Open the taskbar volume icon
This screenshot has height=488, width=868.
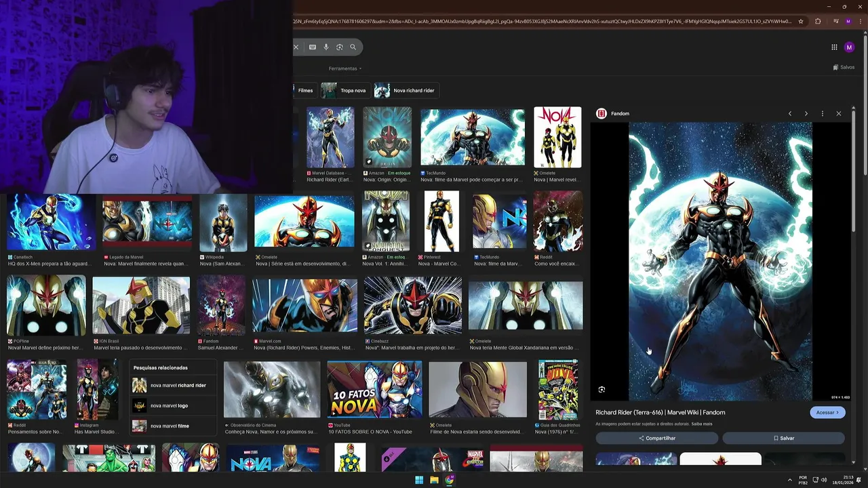[824, 480]
